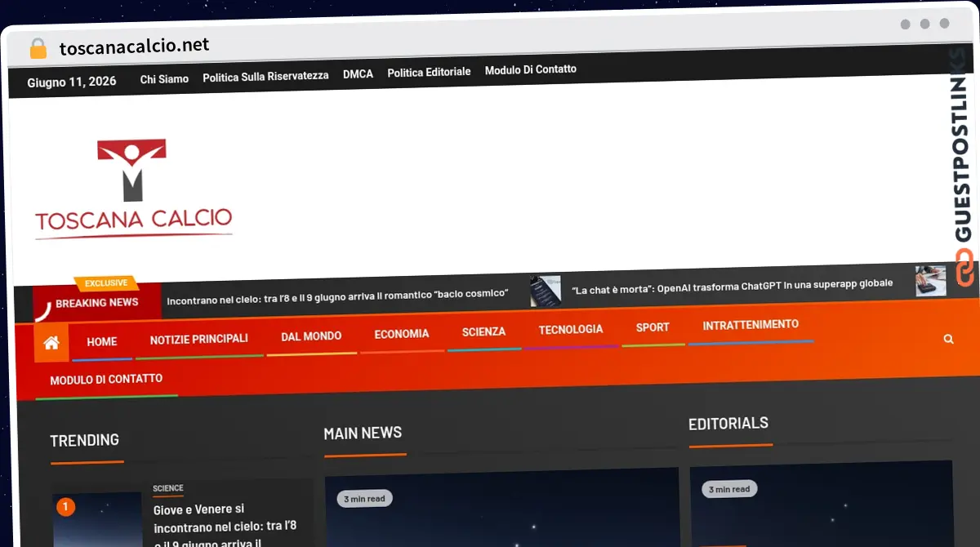Image resolution: width=980 pixels, height=547 pixels.
Task: Click the SCIENCE category tag
Action: [168, 488]
